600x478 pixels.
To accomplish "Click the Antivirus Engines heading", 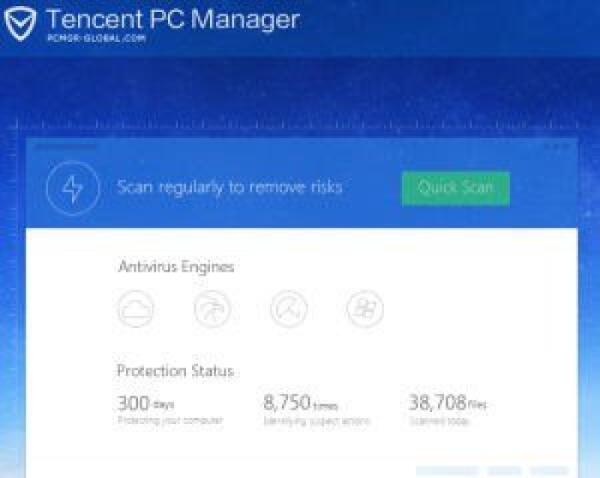I will point(176,267).
